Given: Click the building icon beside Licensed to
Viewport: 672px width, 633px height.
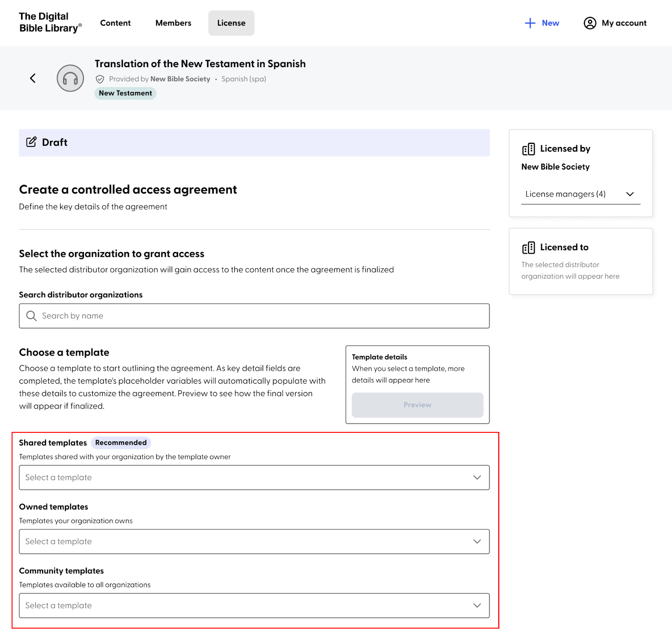Looking at the screenshot, I should pos(528,248).
